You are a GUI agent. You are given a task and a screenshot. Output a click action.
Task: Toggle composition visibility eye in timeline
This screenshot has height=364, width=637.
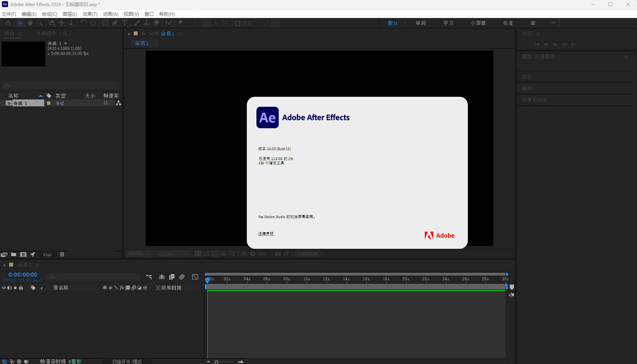3,288
